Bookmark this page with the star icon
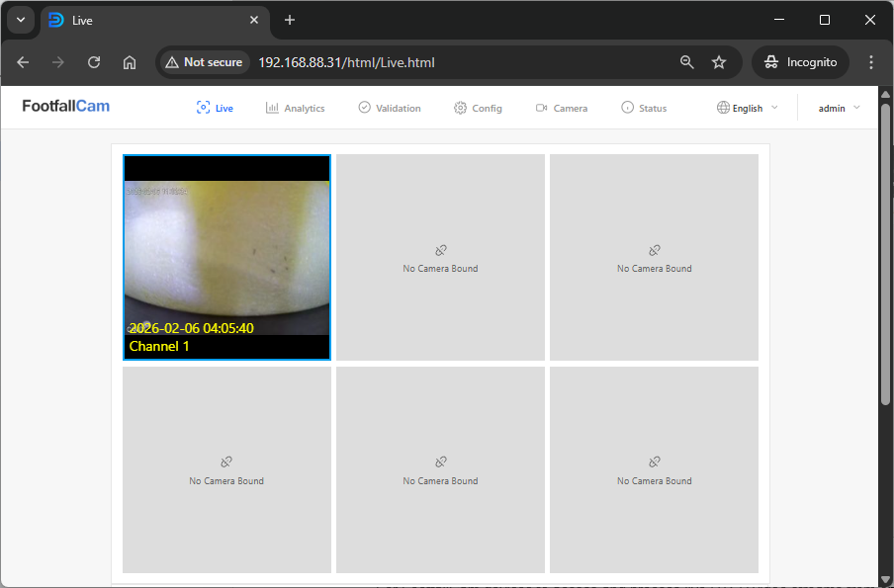Viewport: 894px width, 588px height. click(719, 62)
